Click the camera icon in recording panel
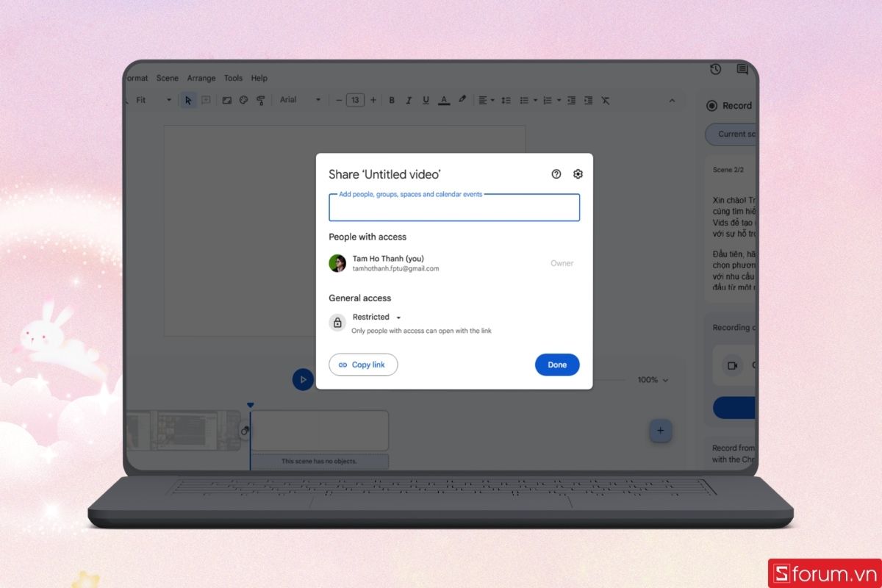Image resolution: width=882 pixels, height=588 pixels. 732,365
